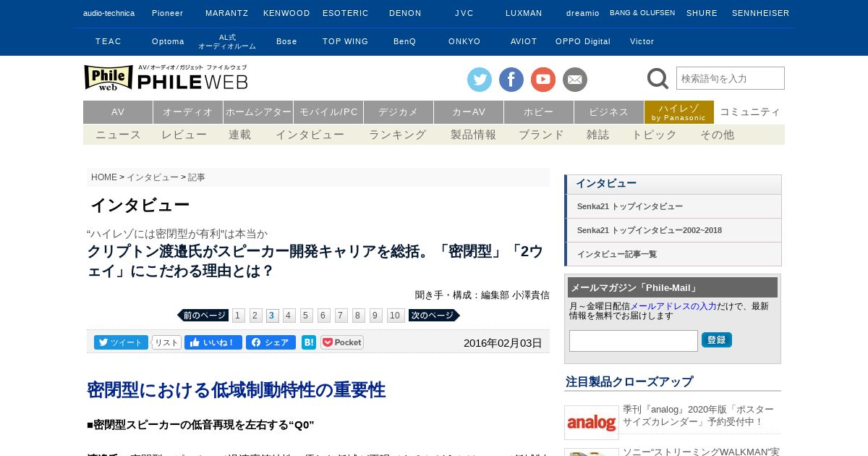Viewport: 868px width, 456px height.
Task: Click the Phile Web logo
Action: (166, 77)
